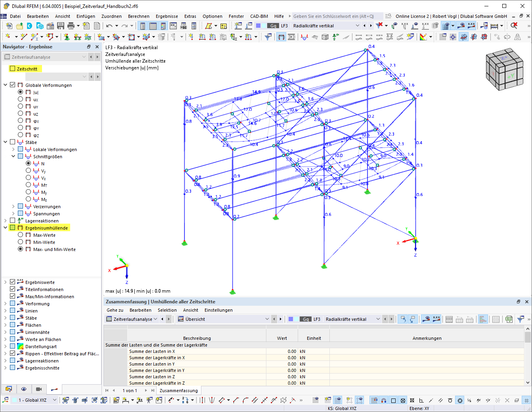
Task: Click the Redo arrow icon
Action: (x=124, y=26)
